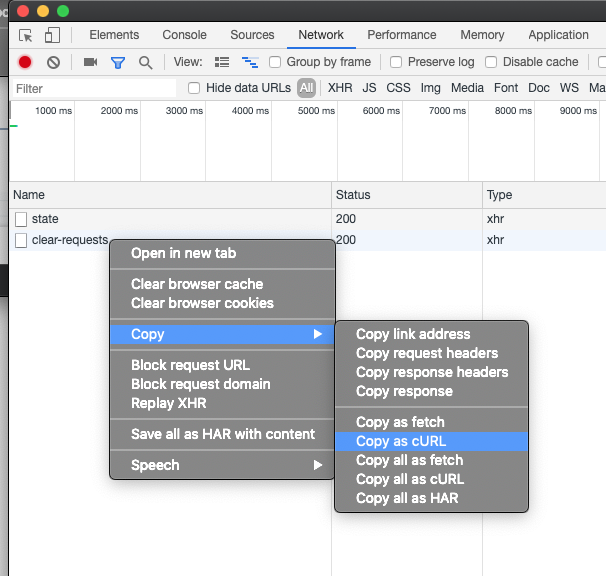
Task: Choose Copy as cURL from submenu
Action: coord(401,441)
